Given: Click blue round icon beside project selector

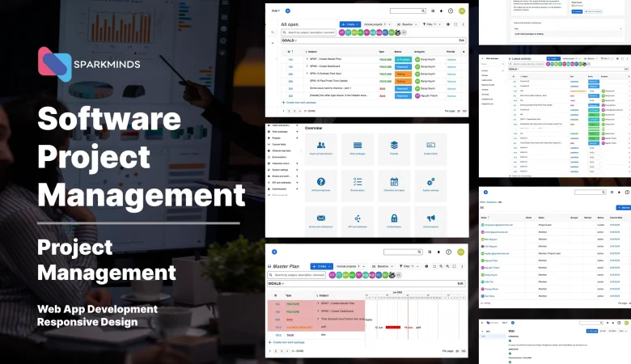Looking at the screenshot, I should tap(288, 11).
